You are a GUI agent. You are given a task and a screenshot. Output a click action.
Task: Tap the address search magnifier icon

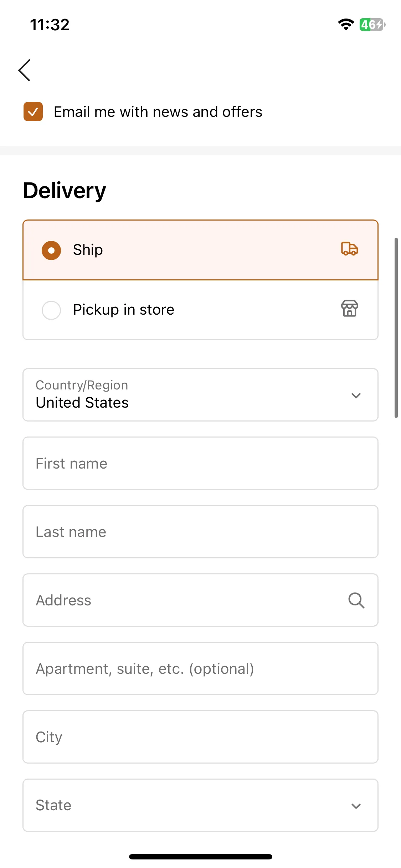pyautogui.click(x=356, y=600)
